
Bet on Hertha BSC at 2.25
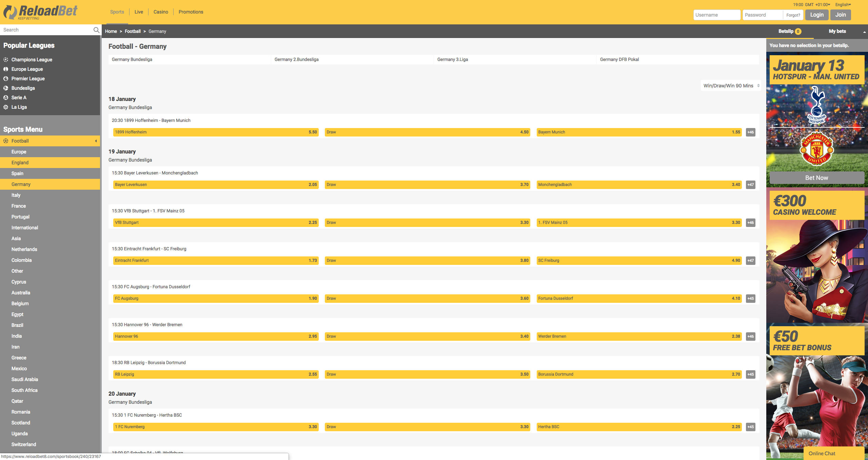639,427
